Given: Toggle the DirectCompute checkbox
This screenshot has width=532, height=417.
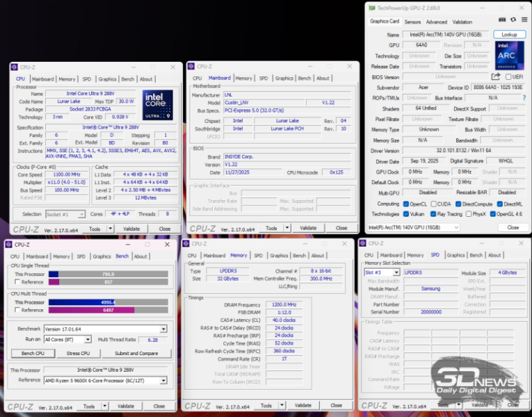Looking at the screenshot, I should (458, 204).
